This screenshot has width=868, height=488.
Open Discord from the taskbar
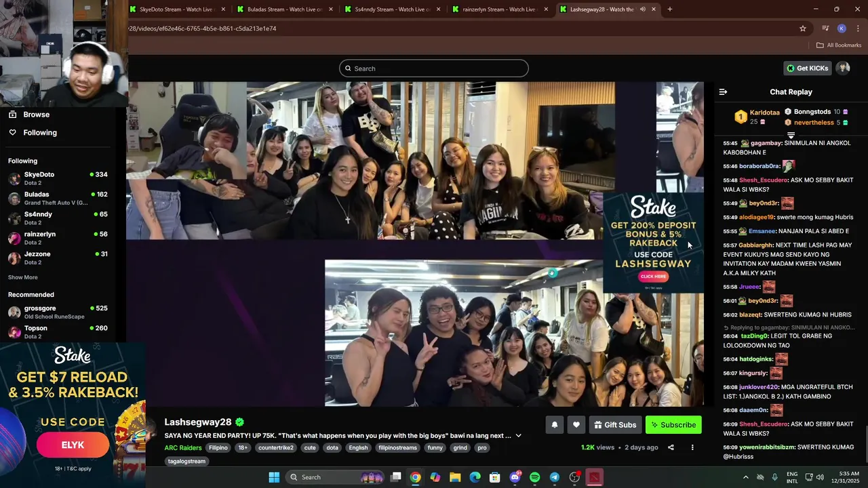(515, 477)
